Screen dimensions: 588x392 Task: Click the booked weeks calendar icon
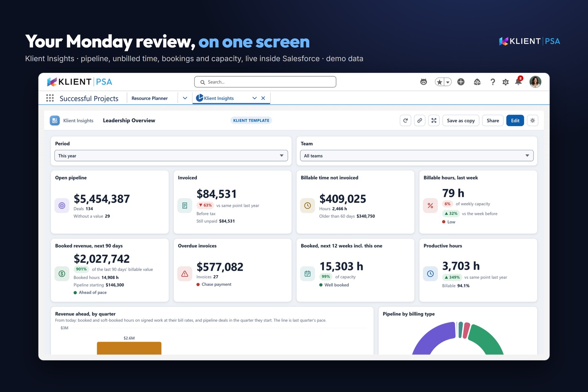tap(308, 274)
